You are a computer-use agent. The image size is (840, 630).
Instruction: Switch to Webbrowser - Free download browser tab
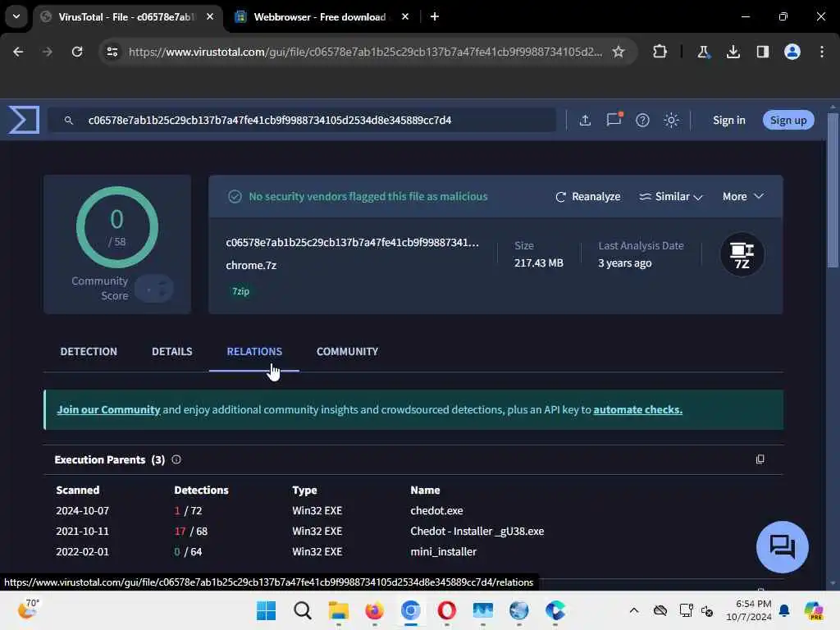(x=322, y=16)
